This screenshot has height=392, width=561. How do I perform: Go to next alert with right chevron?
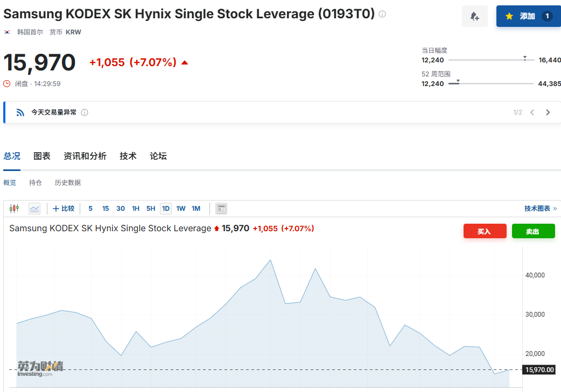(x=548, y=112)
